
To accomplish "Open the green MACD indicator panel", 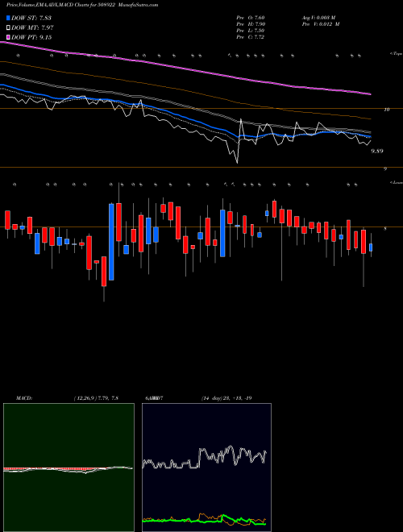I will click(69, 468).
